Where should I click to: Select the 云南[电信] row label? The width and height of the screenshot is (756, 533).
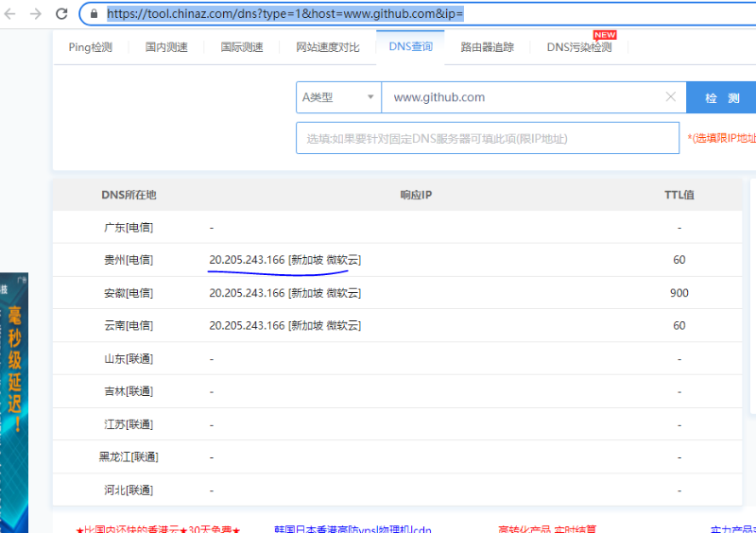(x=129, y=326)
